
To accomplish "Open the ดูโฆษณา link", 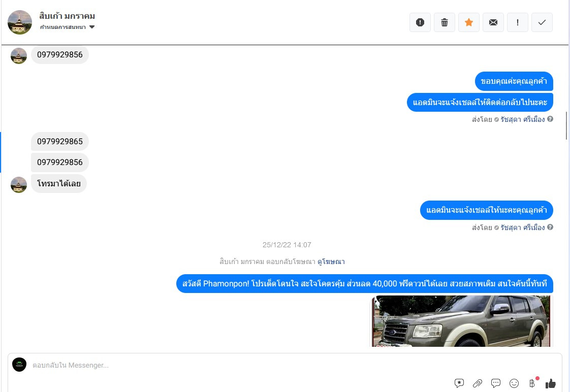I will point(331,262).
